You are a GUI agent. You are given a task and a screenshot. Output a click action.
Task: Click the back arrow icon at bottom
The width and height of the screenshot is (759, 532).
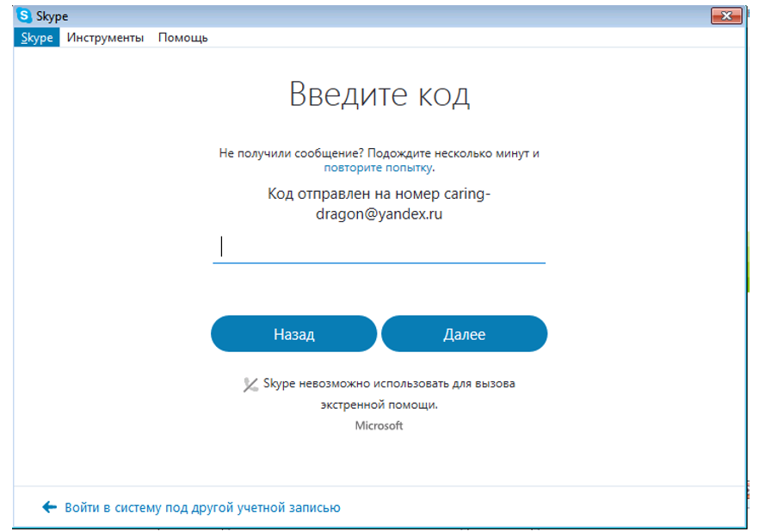coord(49,507)
